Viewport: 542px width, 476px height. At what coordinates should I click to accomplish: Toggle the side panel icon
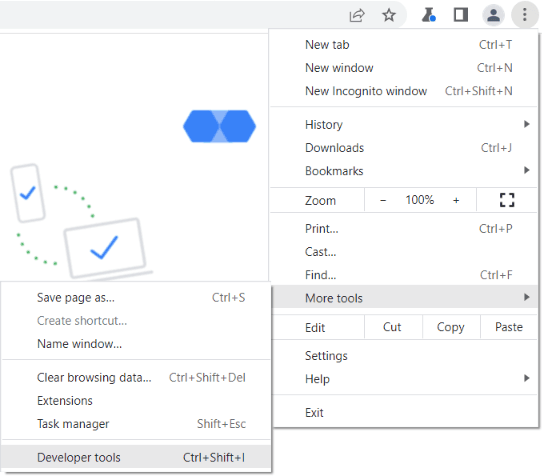pyautogui.click(x=461, y=15)
